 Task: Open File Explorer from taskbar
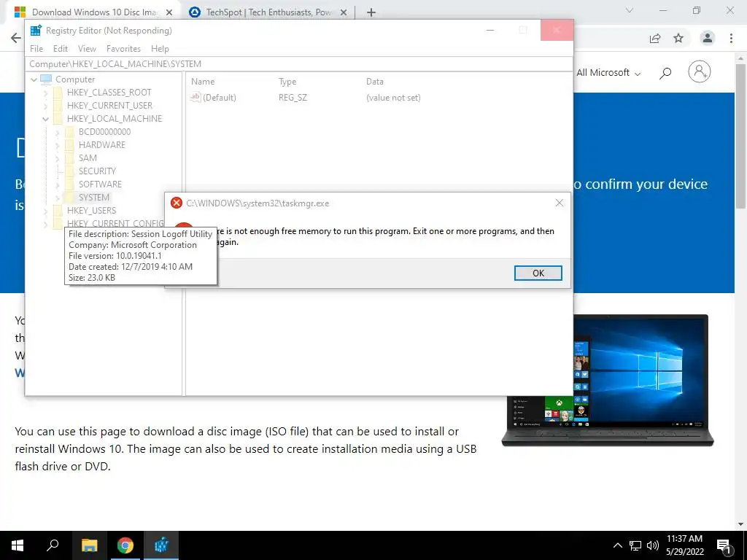[89, 545]
